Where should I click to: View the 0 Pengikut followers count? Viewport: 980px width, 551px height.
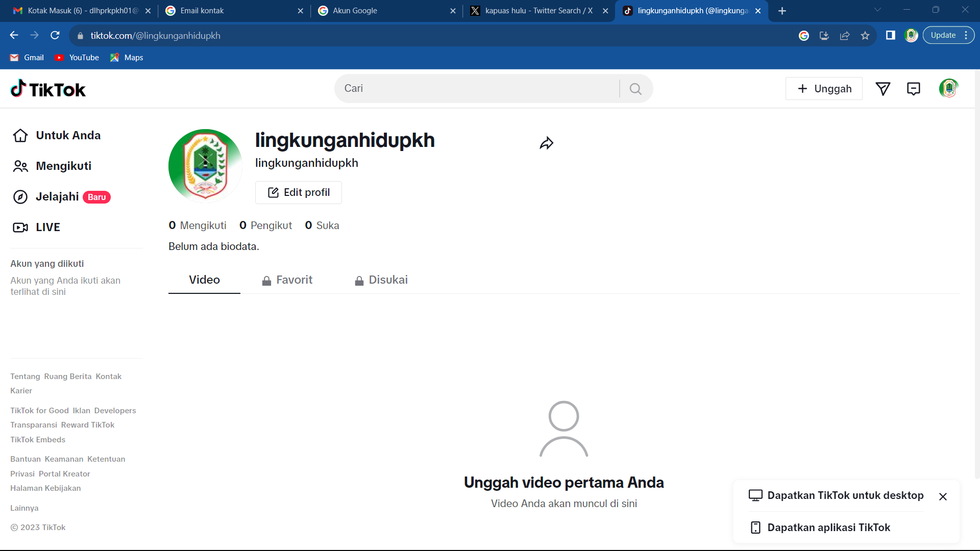(x=265, y=226)
